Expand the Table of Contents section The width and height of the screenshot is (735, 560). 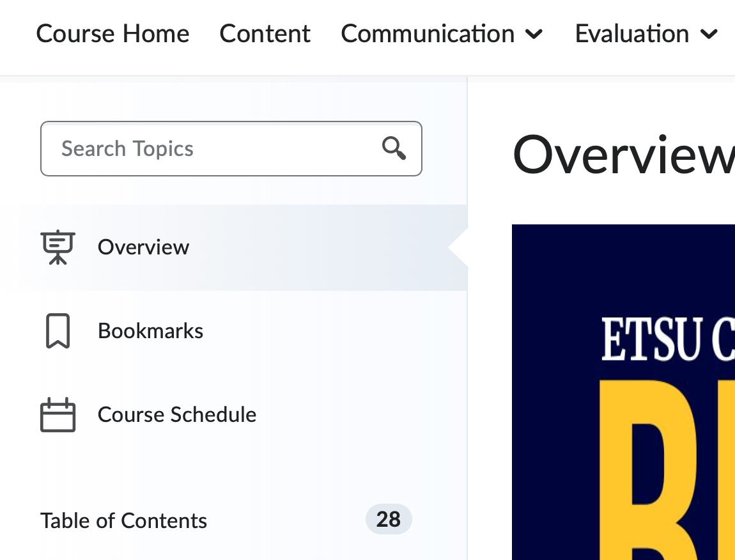123,520
